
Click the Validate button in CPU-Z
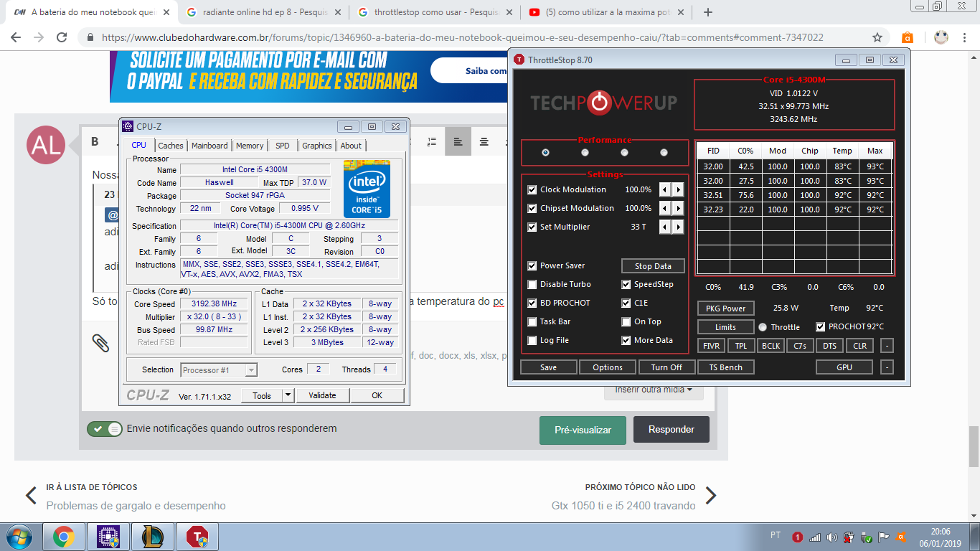point(322,395)
